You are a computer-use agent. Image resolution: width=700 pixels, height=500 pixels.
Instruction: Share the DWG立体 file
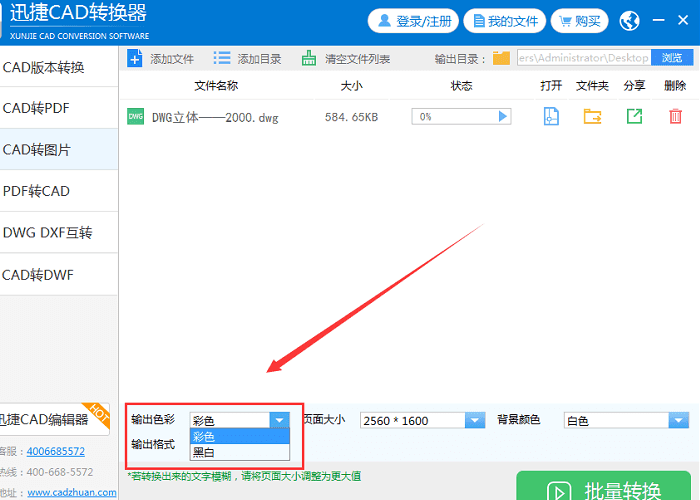click(634, 117)
